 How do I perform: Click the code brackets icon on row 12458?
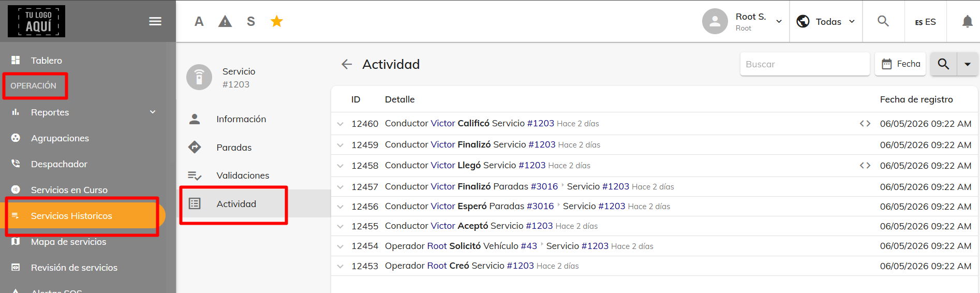click(x=865, y=165)
